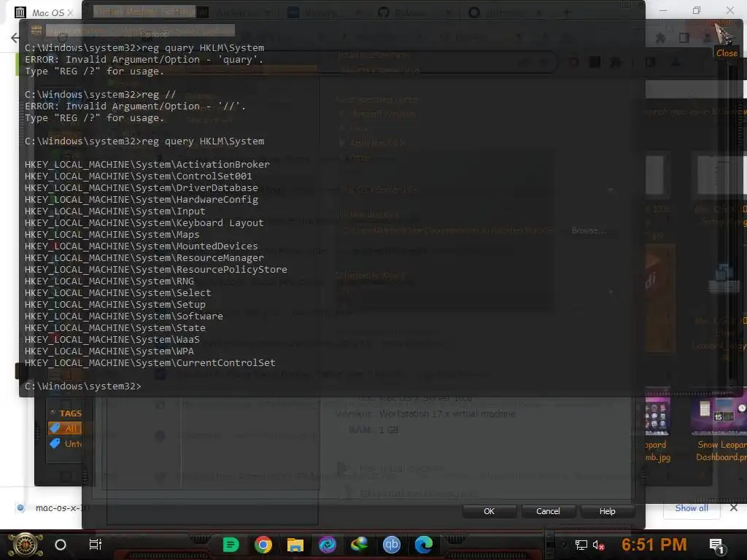Image resolution: width=747 pixels, height=560 pixels.
Task: Click the empty C:\Windows\system32> prompt
Action: pos(83,386)
